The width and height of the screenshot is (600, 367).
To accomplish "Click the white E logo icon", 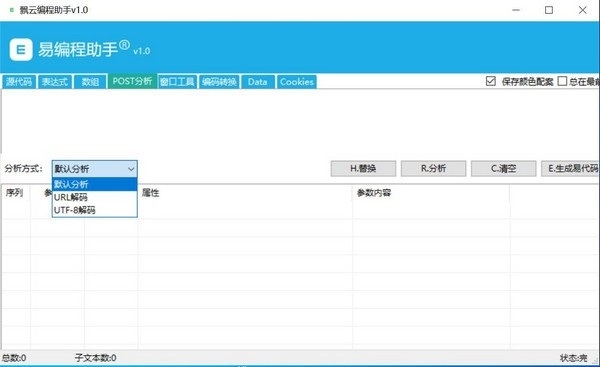I will [x=21, y=49].
